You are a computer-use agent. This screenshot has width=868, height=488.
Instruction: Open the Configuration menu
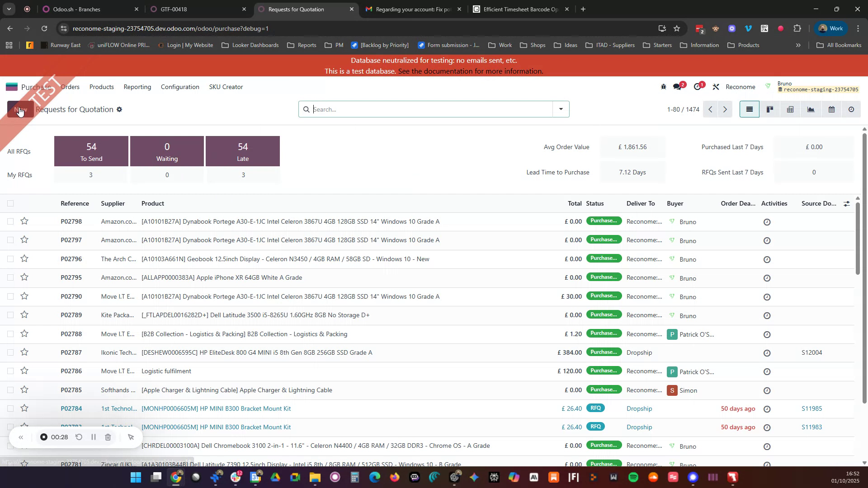pos(180,87)
